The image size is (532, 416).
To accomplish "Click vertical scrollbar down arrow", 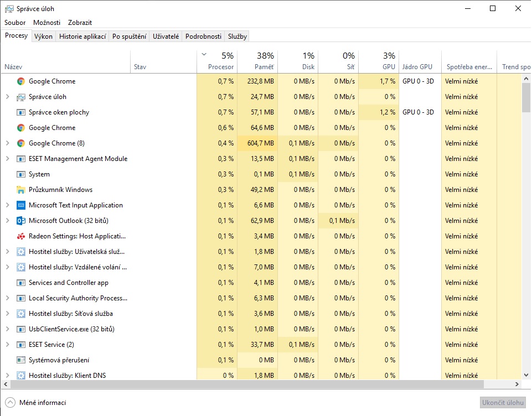I will pyautogui.click(x=526, y=375).
